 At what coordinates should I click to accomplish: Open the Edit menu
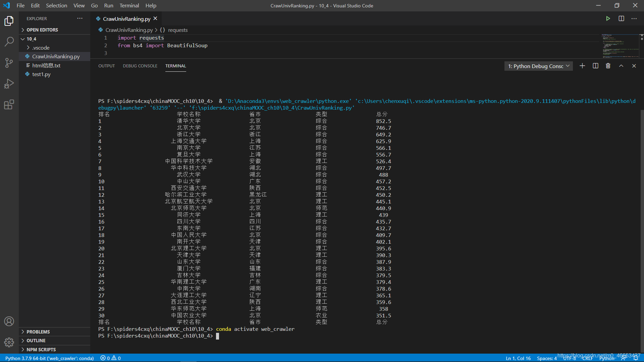[35, 5]
